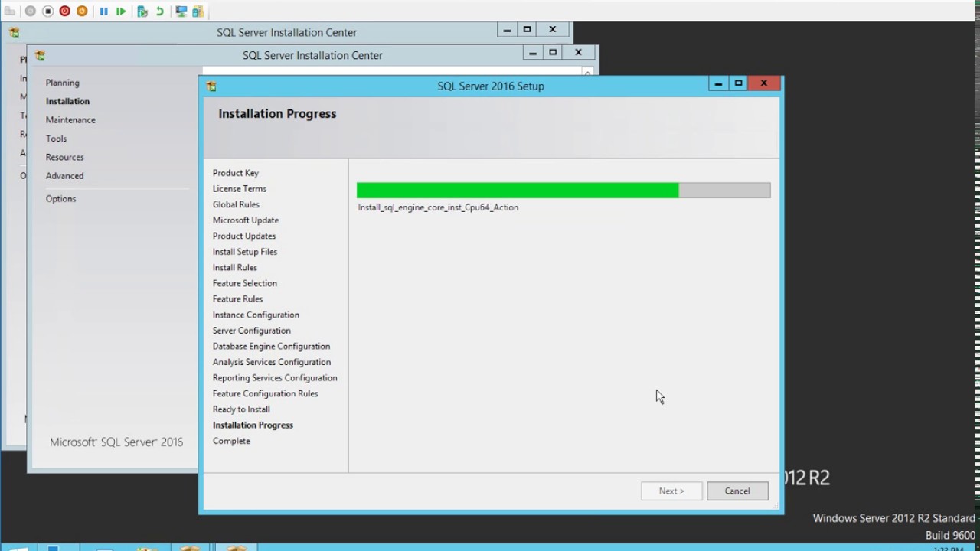Click Complete setup step
The image size is (980, 551).
[231, 441]
